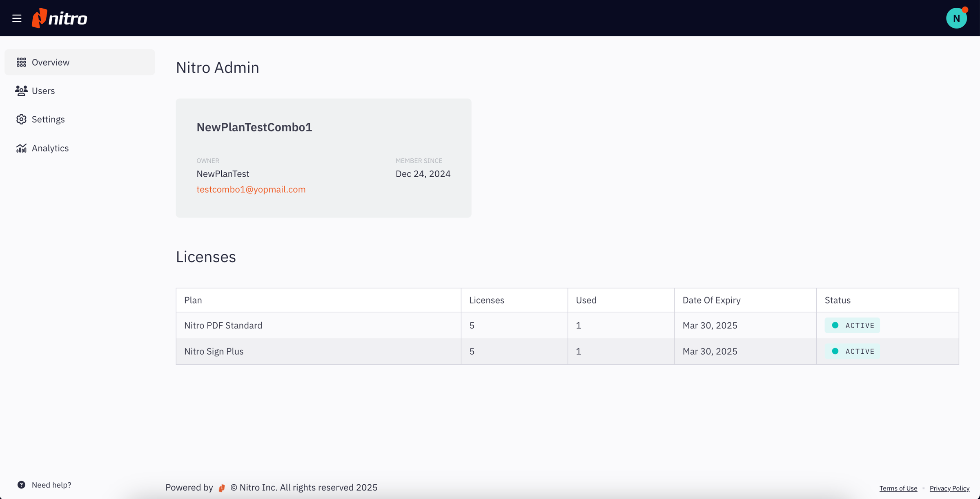Go to the Users section
The width and height of the screenshot is (980, 499).
click(x=43, y=91)
